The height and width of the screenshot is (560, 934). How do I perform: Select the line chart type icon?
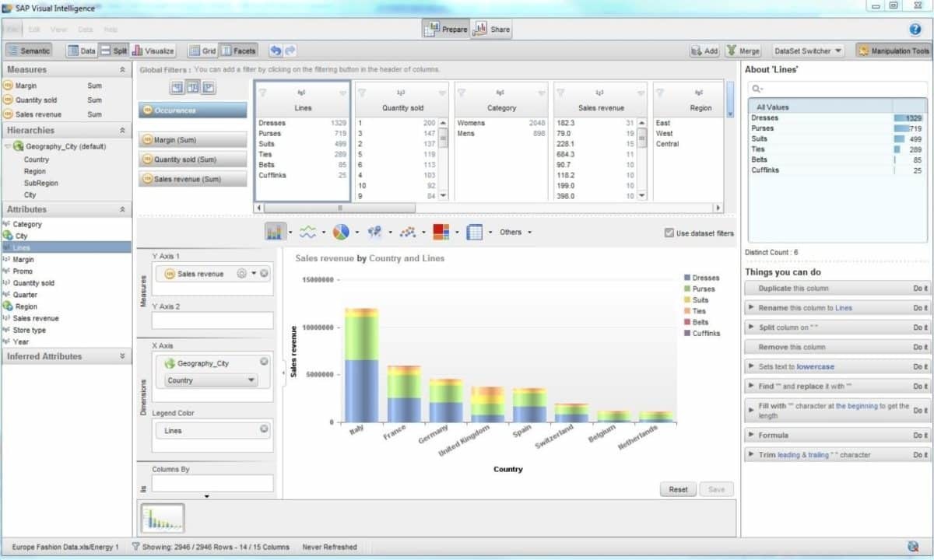(308, 232)
